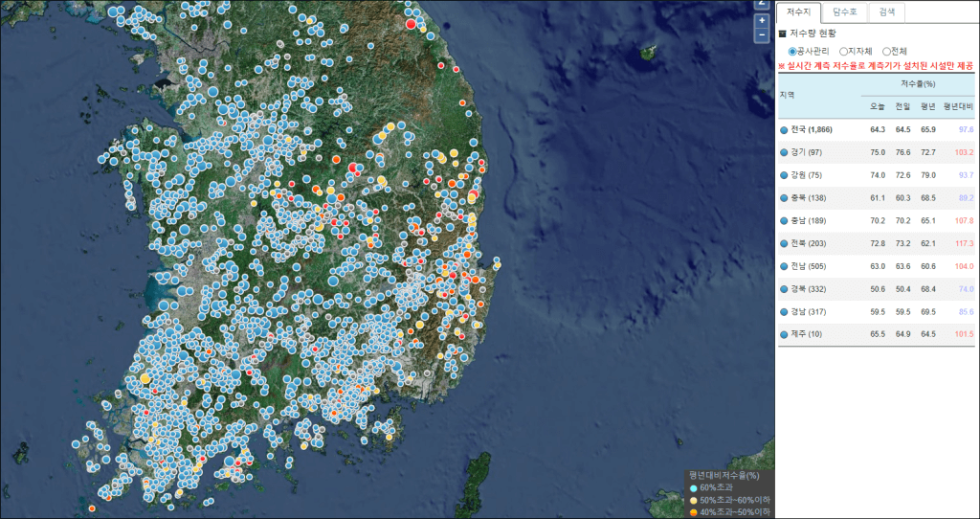The height and width of the screenshot is (519, 980).
Task: Zoom out the map with minus button
Action: (x=762, y=34)
